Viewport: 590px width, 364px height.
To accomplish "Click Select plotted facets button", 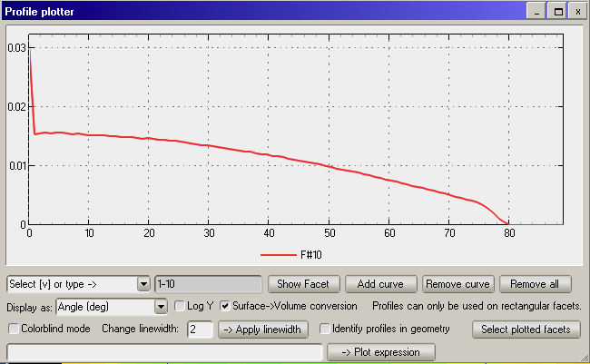I will (525, 329).
